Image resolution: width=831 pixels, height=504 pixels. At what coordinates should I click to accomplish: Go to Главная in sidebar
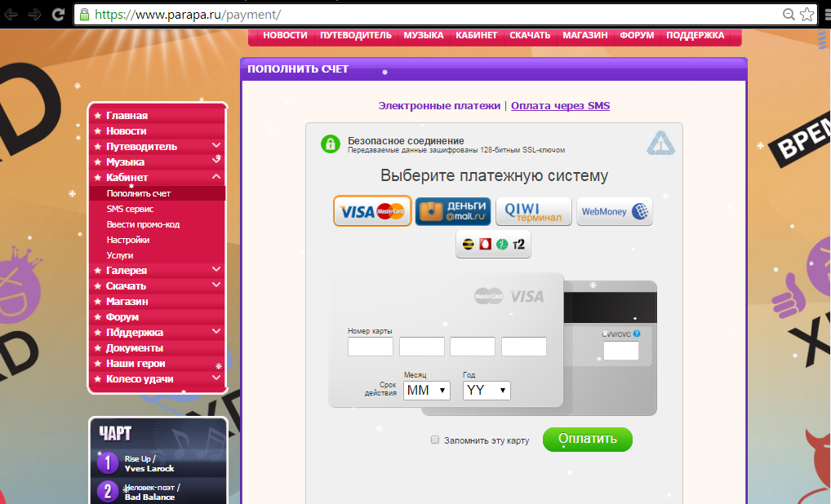coord(127,116)
